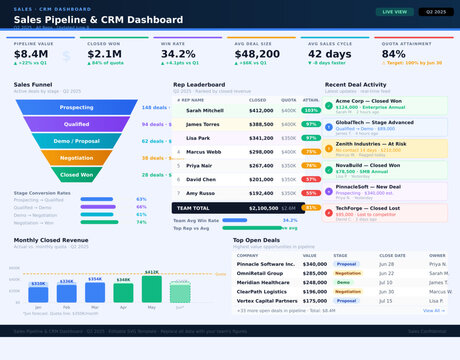This screenshot has height=360, width=460.
Task: Select Marcus Webb in the leaderboard
Action: pyautogui.click(x=247, y=152)
